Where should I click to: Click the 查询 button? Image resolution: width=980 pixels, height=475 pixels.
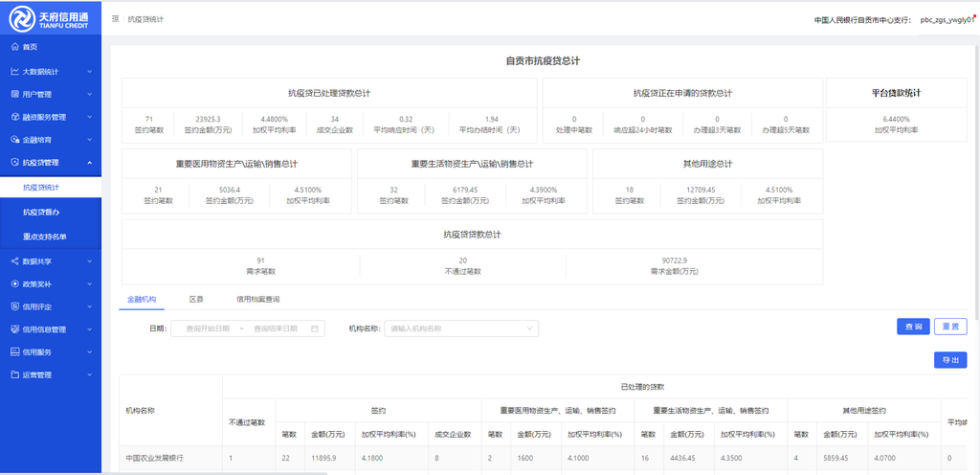912,327
